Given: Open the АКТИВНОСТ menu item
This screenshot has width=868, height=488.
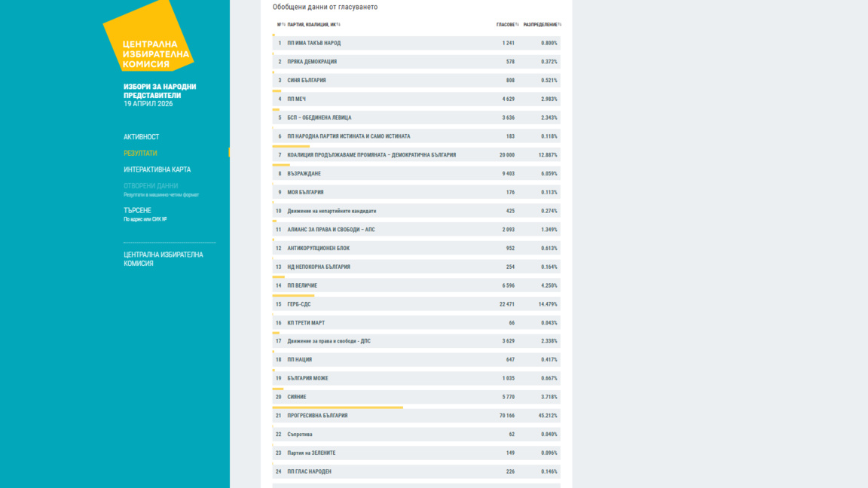Looking at the screenshot, I should click(x=142, y=137).
